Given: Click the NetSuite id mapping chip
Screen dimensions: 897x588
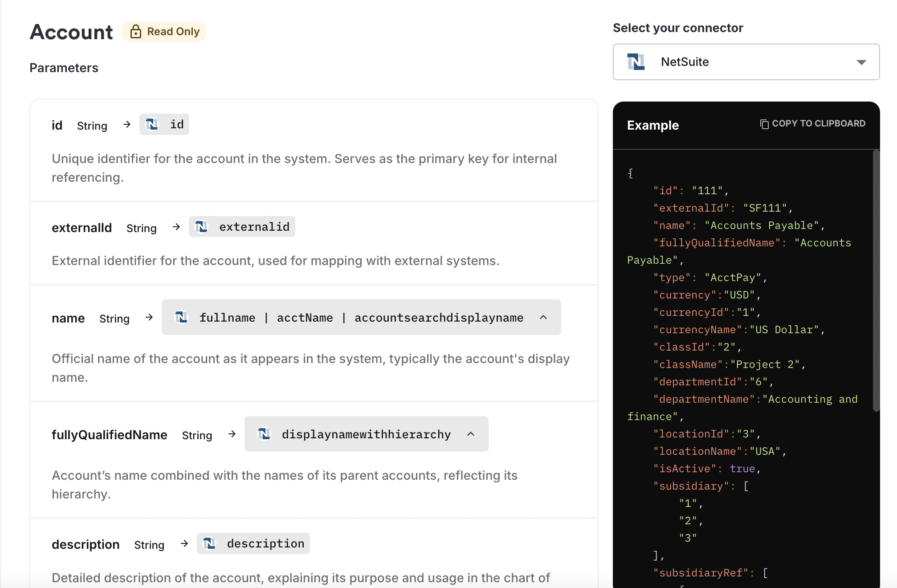Looking at the screenshot, I should pyautogui.click(x=164, y=124).
